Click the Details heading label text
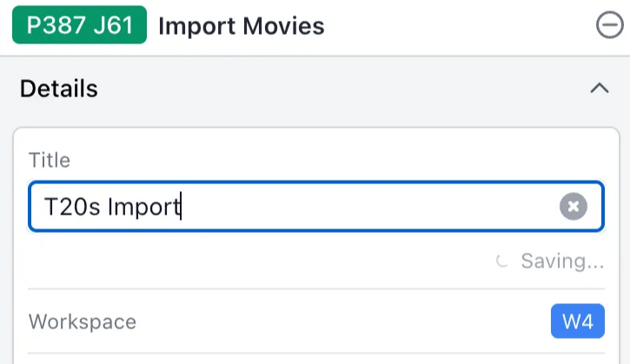 (58, 89)
